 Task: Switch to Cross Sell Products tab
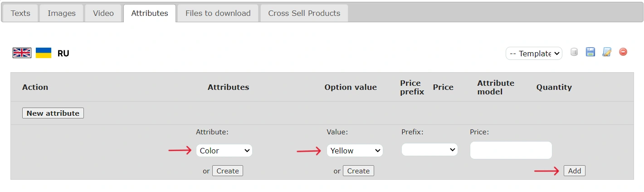click(304, 13)
